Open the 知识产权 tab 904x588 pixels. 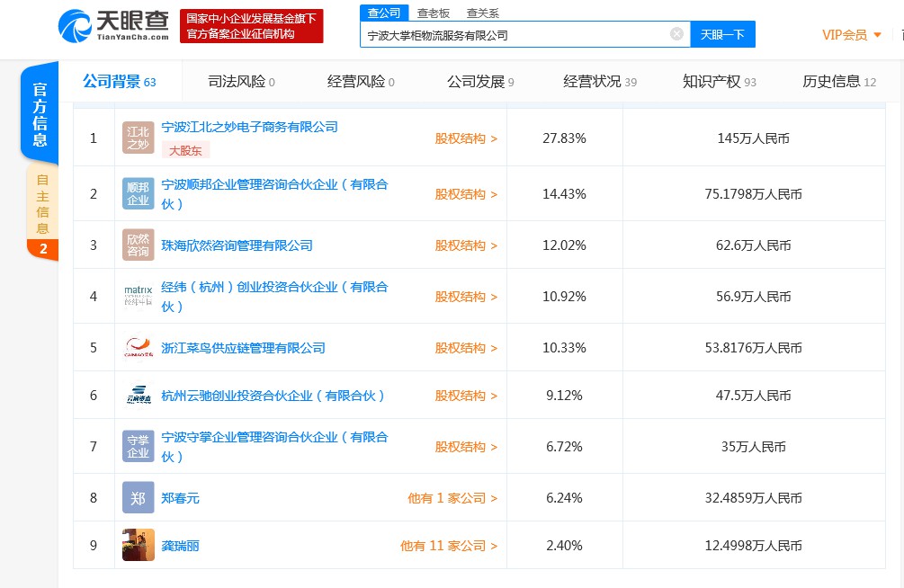click(719, 81)
